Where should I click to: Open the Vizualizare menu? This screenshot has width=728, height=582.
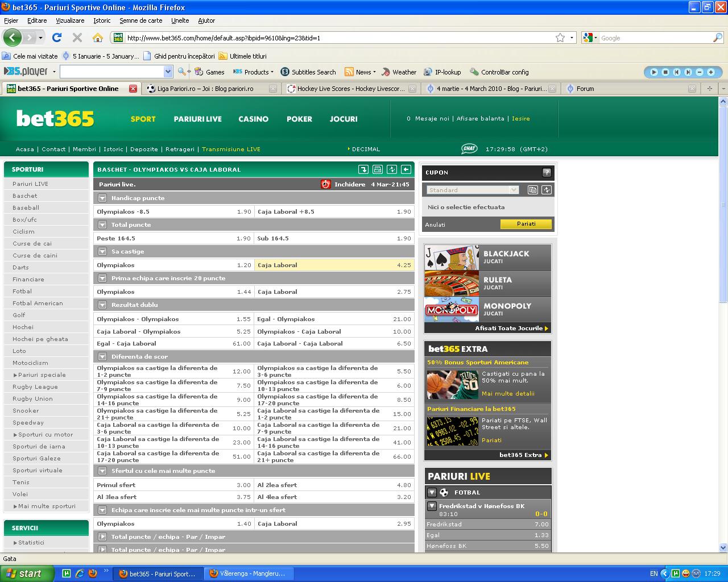70,20
